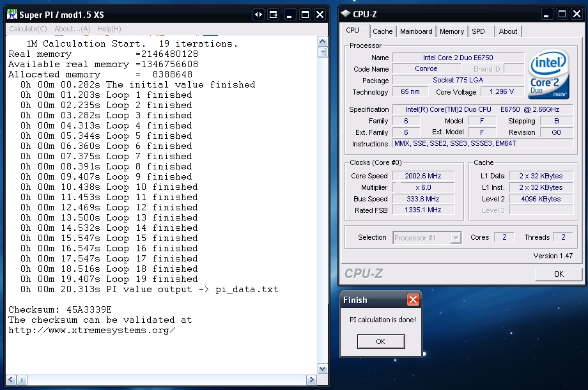
Task: Open the Help(H) menu
Action: coord(109,29)
